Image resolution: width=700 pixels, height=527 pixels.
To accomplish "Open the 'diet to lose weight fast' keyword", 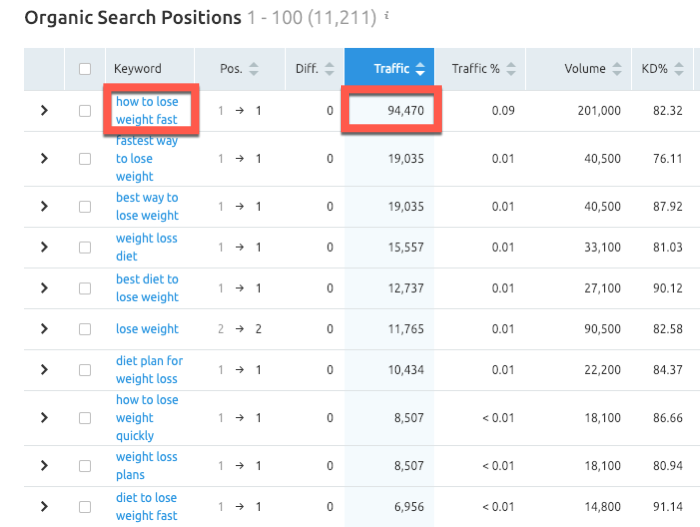I will 146,506.
